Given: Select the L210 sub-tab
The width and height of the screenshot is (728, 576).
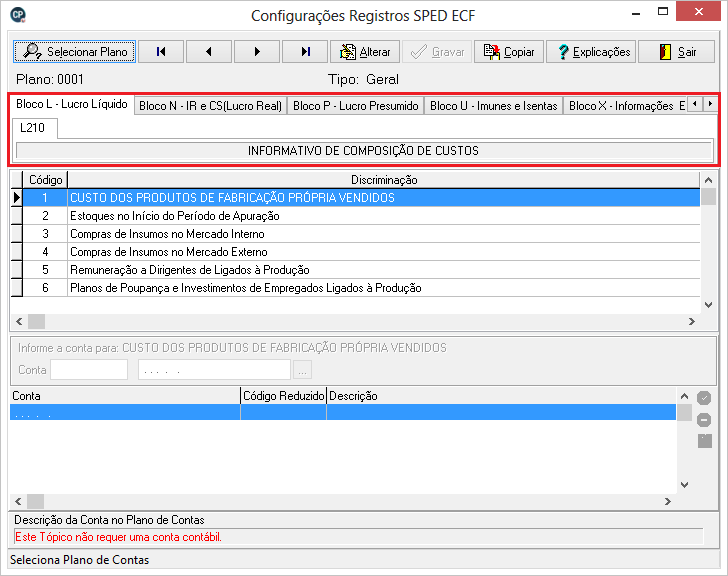Looking at the screenshot, I should pyautogui.click(x=35, y=128).
